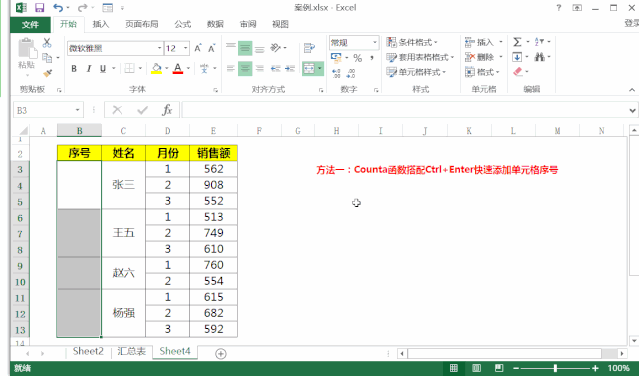Viewport: 639px width, 376px height.
Task: Click the percent style icon
Action: pyautogui.click(x=357, y=58)
